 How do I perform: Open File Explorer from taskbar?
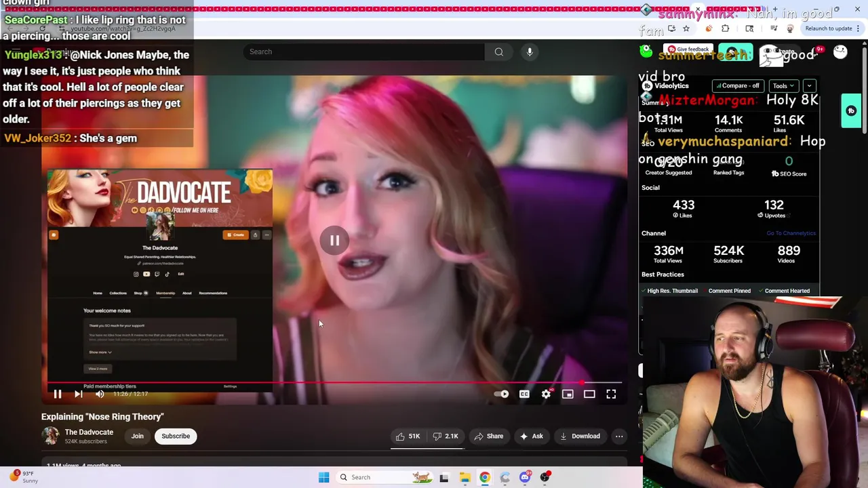coord(465,477)
